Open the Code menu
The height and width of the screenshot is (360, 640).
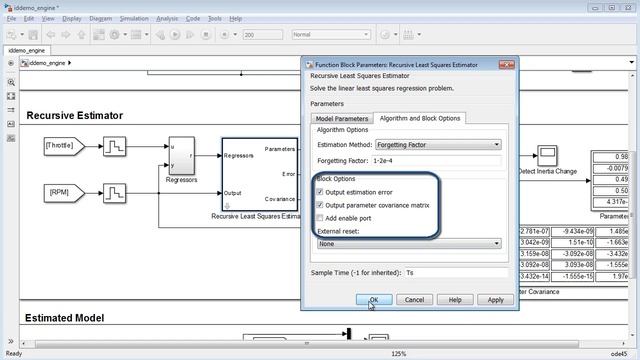click(x=193, y=19)
